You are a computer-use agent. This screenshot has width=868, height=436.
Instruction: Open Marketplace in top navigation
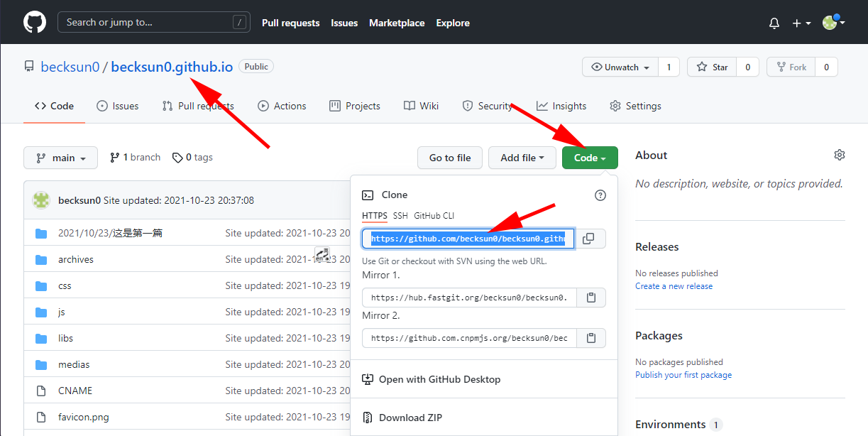[397, 23]
